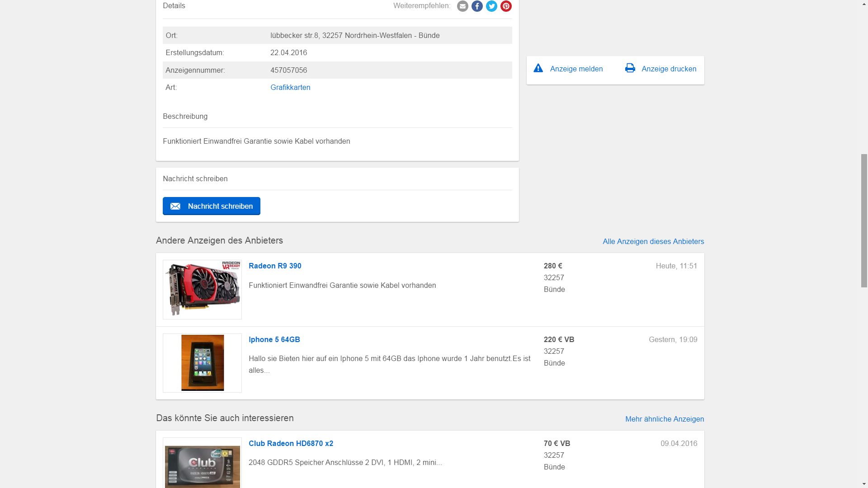The width and height of the screenshot is (868, 488).
Task: Click Das könnte Sie auch interessieren heading
Action: click(x=225, y=418)
